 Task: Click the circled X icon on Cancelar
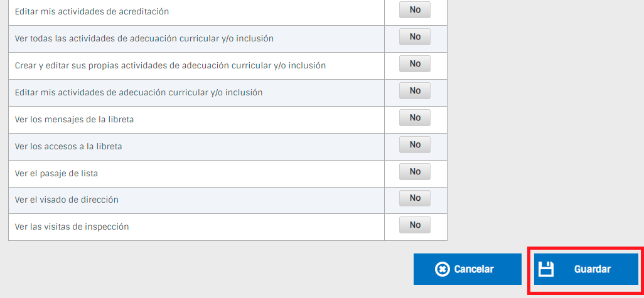442,269
